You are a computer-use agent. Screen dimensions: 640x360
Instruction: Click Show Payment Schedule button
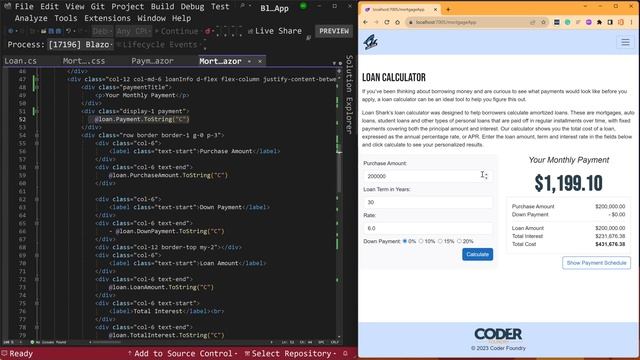click(x=596, y=263)
